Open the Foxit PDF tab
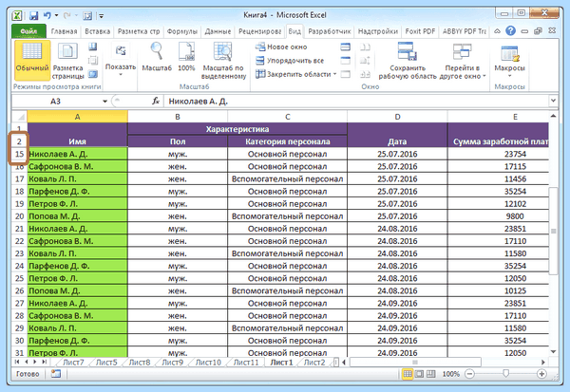 420,31
